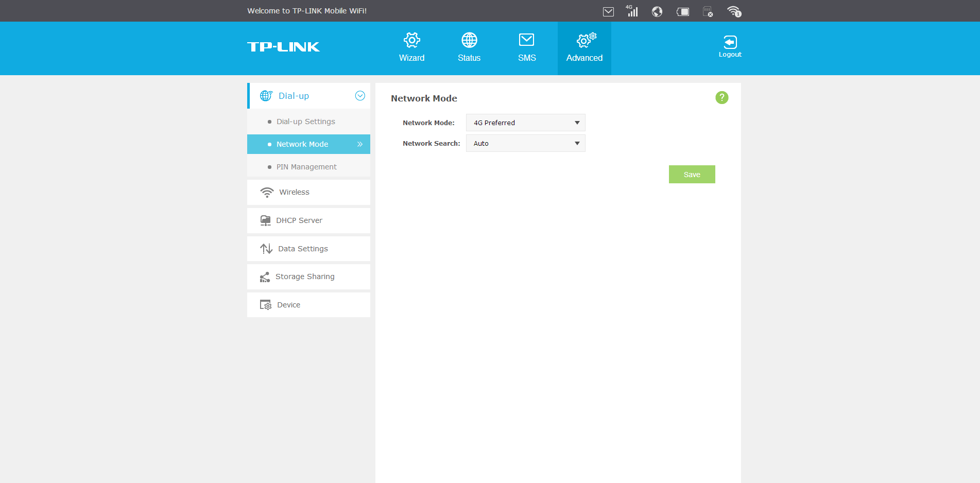Click the globe internet status icon
Image resolution: width=980 pixels, height=483 pixels.
click(x=657, y=11)
